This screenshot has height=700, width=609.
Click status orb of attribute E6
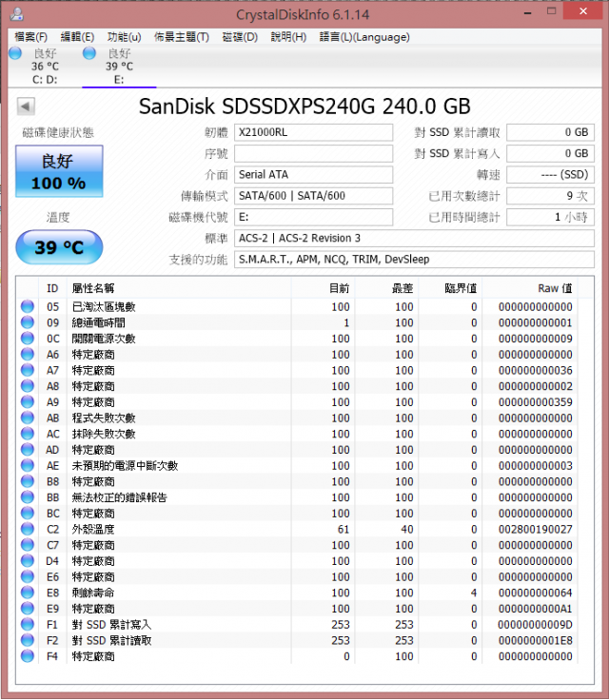pos(28,576)
